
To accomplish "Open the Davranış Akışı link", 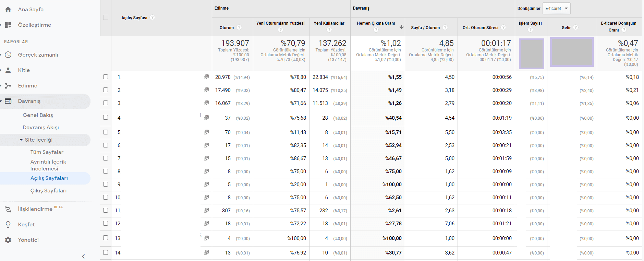I will [41, 128].
